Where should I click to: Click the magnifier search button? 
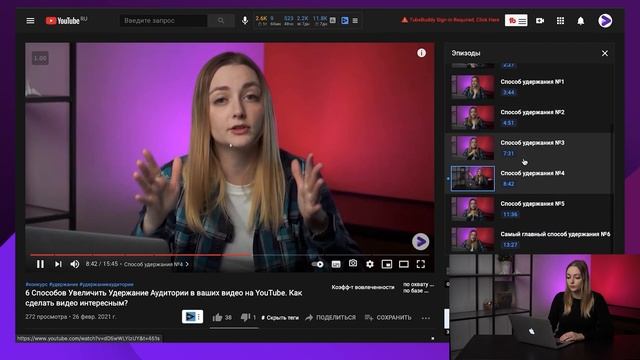pos(221,20)
